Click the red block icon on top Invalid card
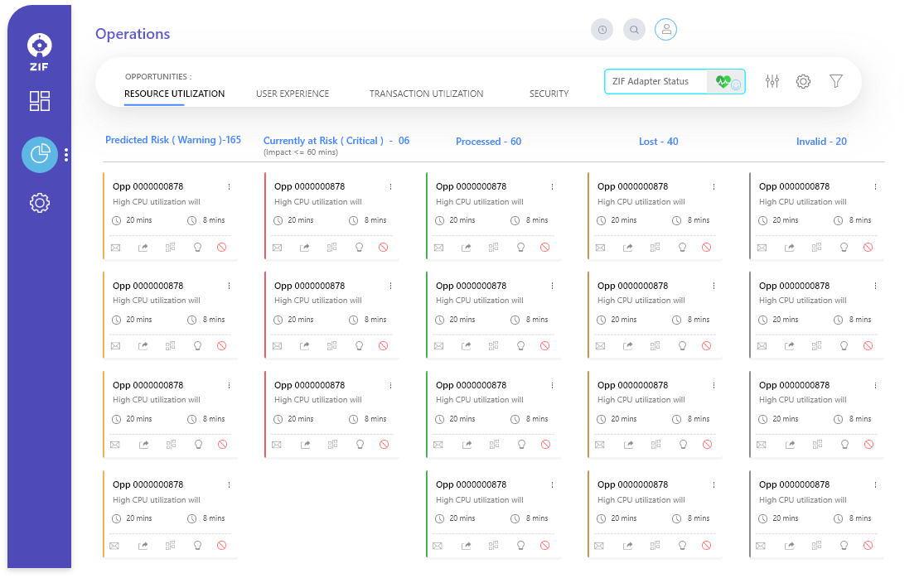The height and width of the screenshot is (578, 924). coord(868,247)
